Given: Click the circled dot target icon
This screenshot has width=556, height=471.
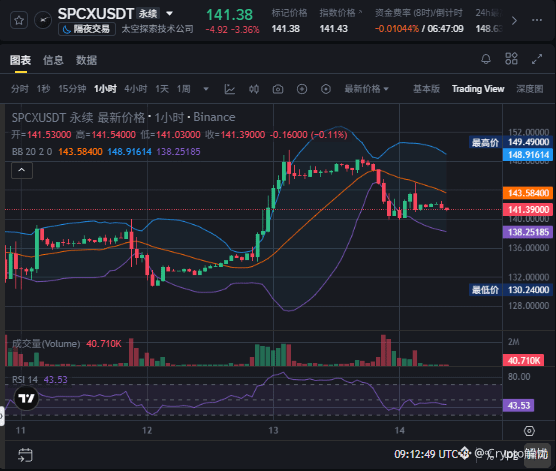Looking at the screenshot, I should coord(326,89).
